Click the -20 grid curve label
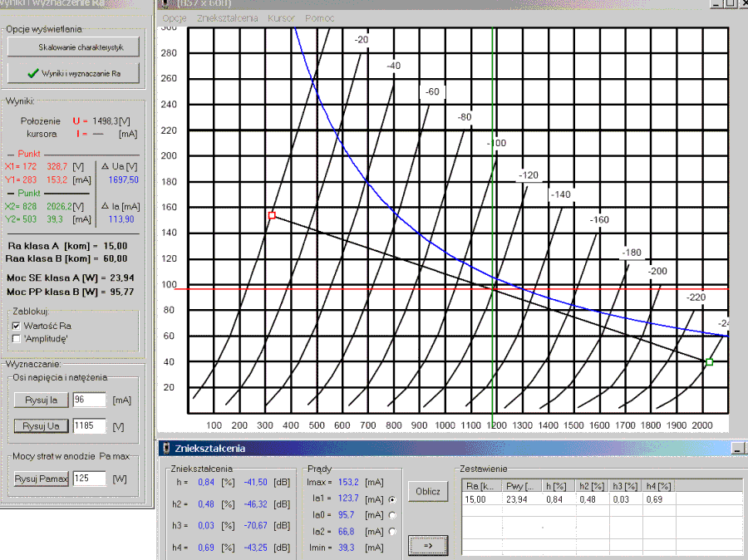Screen dimensions: 748x560 click(362, 40)
